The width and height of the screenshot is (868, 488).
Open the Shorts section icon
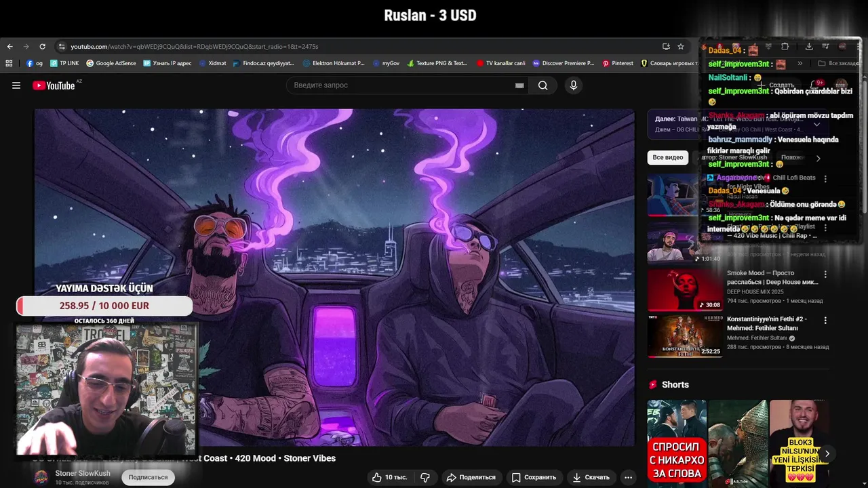(x=653, y=384)
